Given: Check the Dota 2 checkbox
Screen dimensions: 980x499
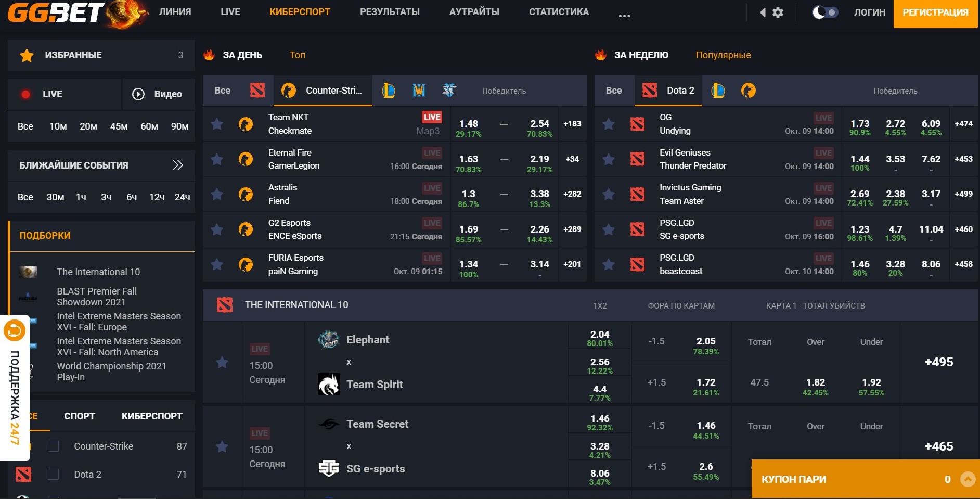Looking at the screenshot, I should pyautogui.click(x=53, y=475).
